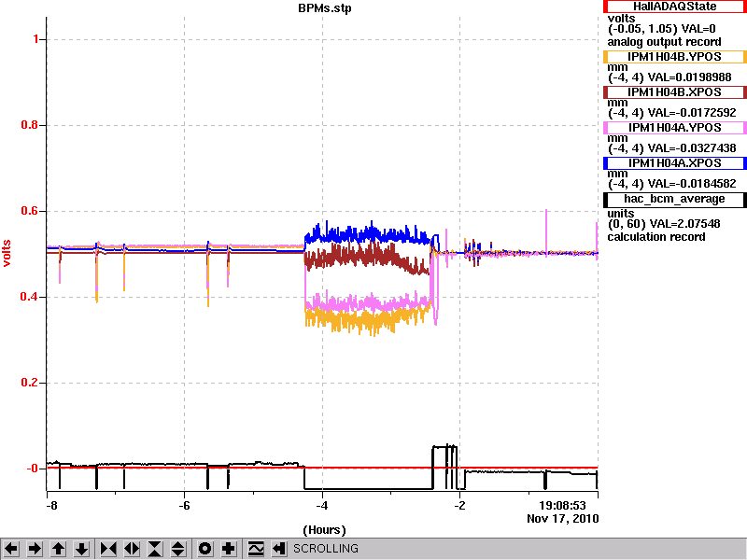Screen dimensions: 747x560
Task: Select the IPM1H04B.YPOS legend entry
Action: pyautogui.click(x=674, y=57)
